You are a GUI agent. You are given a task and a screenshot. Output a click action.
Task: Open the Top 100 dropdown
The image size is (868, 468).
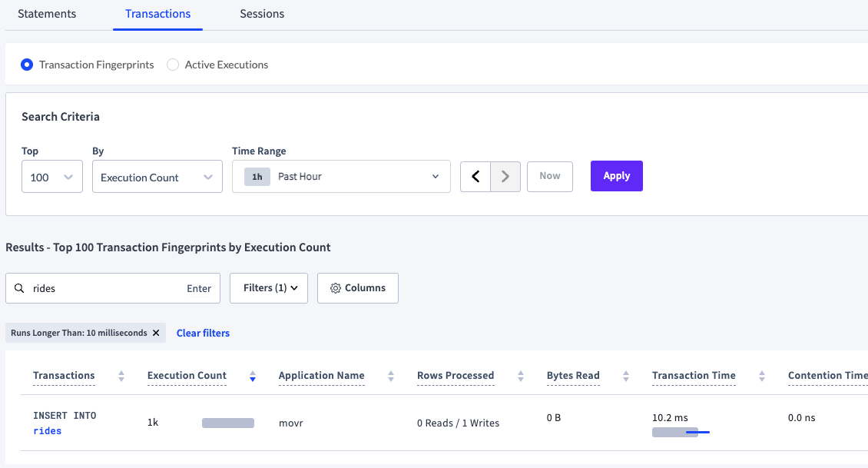tap(52, 178)
